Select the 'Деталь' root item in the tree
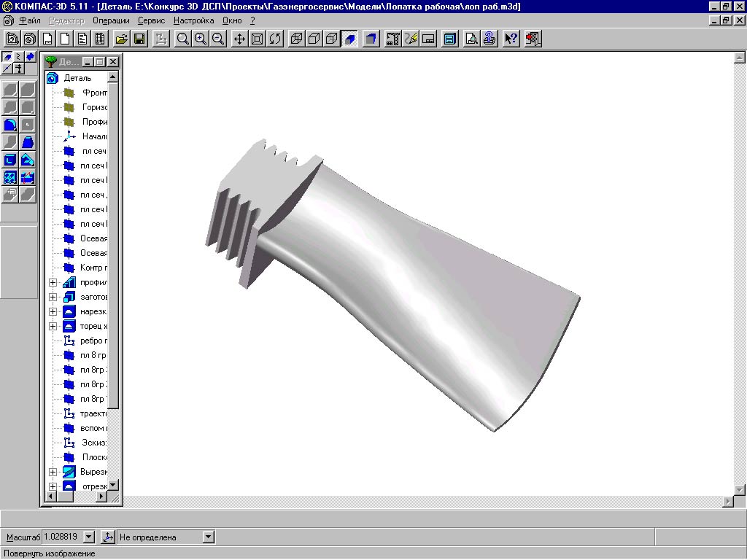 [x=77, y=78]
